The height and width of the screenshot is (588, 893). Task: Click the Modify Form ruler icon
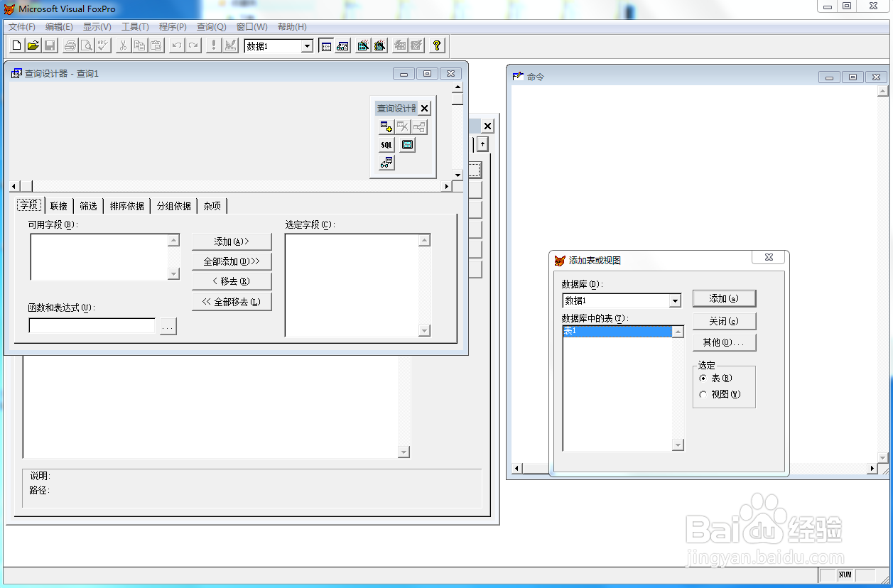[229, 46]
